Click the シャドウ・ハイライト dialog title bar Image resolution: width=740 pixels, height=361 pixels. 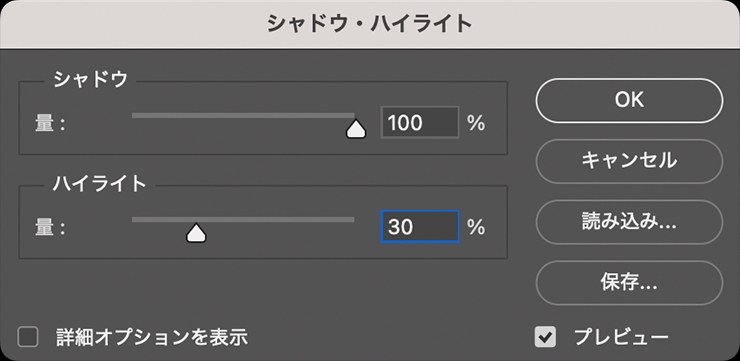[370, 24]
